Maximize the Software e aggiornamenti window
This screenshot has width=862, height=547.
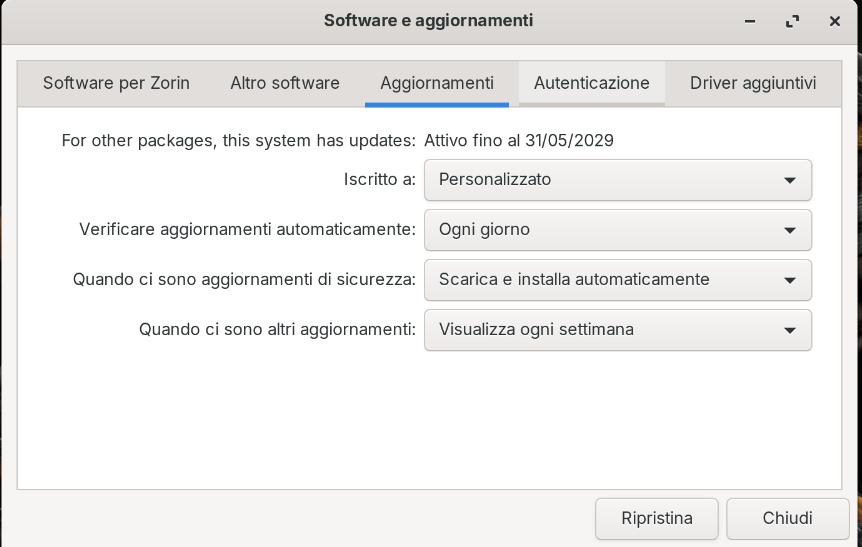(792, 21)
